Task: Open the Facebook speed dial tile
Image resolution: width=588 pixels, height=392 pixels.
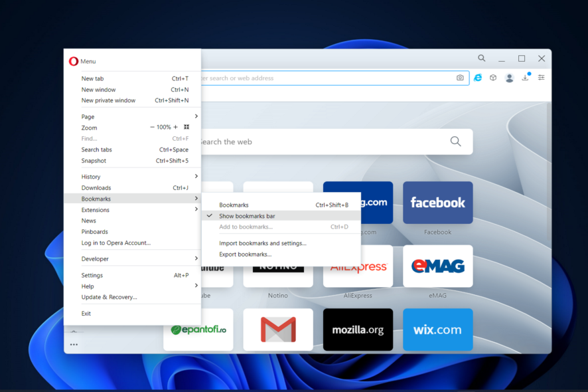Action: pyautogui.click(x=437, y=203)
